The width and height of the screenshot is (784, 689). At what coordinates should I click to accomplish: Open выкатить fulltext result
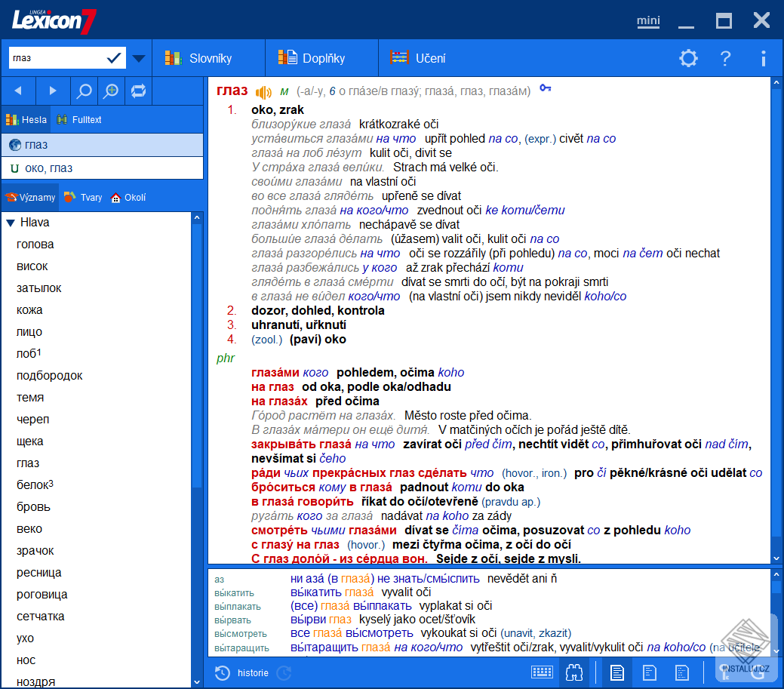pyautogui.click(x=234, y=593)
